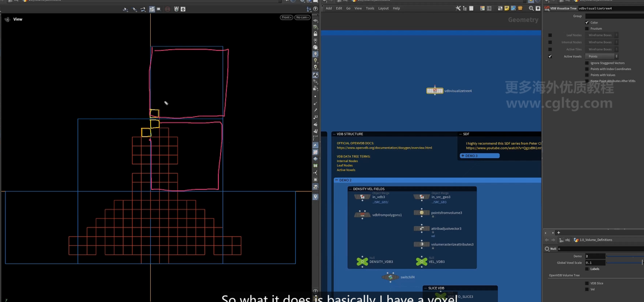The image size is (644, 302).
Task: Enable the Active Tiles checkbox
Action: click(550, 49)
